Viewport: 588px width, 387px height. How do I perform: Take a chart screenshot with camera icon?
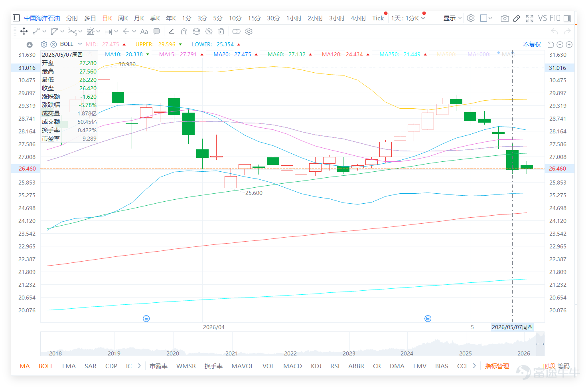[x=505, y=18]
